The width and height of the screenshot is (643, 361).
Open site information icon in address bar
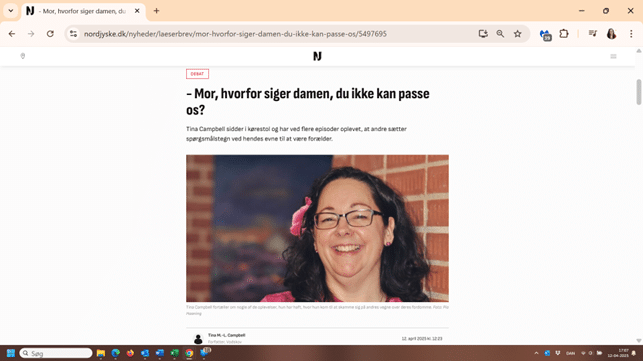(x=73, y=34)
